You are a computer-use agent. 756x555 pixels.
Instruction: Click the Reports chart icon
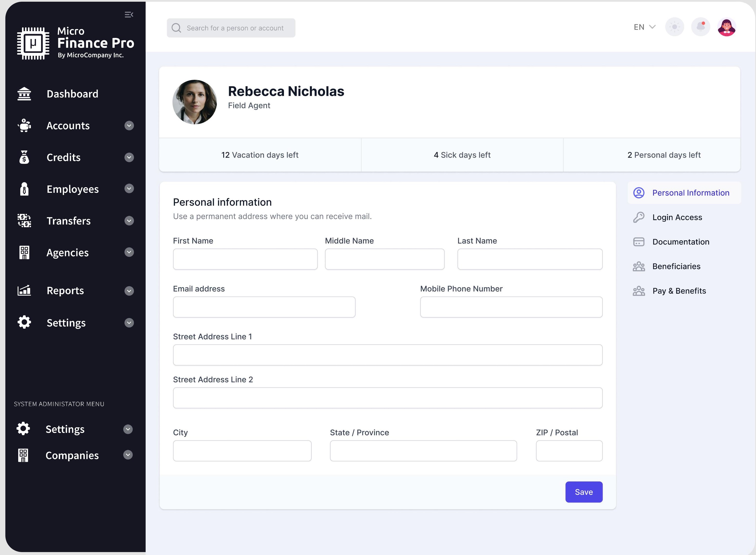point(24,290)
